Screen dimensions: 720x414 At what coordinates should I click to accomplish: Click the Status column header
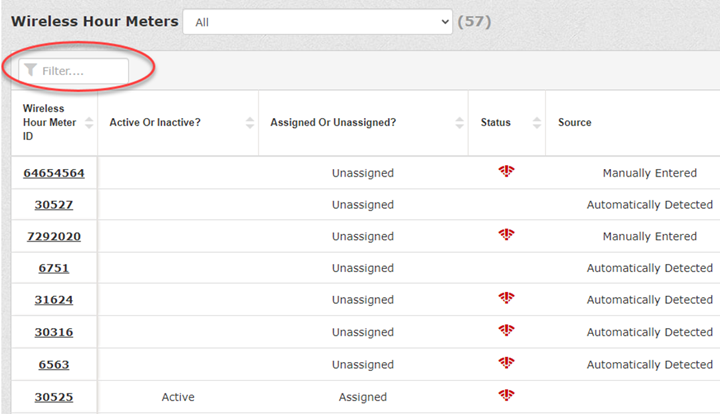(495, 123)
